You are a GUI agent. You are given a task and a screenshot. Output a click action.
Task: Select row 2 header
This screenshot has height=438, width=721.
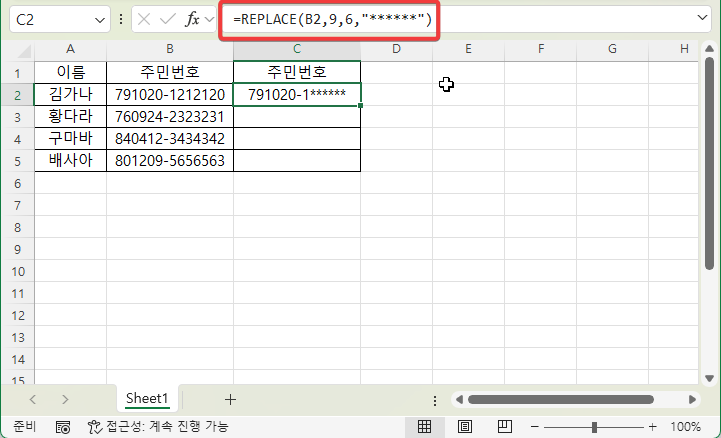pos(17,95)
